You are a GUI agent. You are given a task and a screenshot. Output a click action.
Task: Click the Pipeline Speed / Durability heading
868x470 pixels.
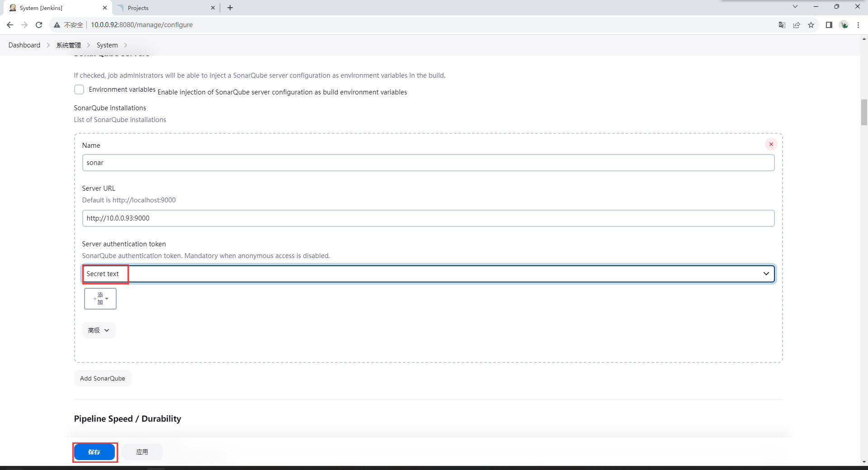click(x=127, y=418)
